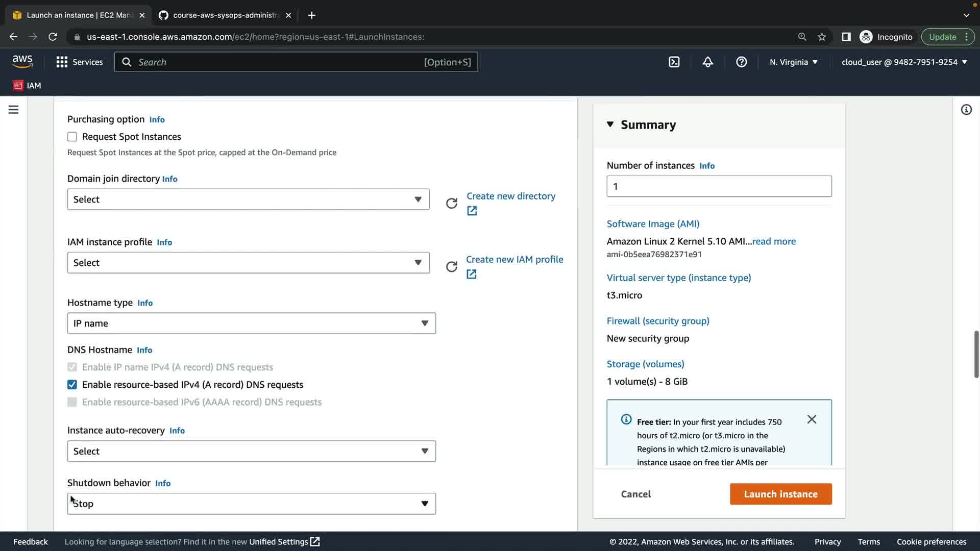980x551 pixels.
Task: Switch to the course-aws-sysops GitHub tab
Action: [x=226, y=15]
